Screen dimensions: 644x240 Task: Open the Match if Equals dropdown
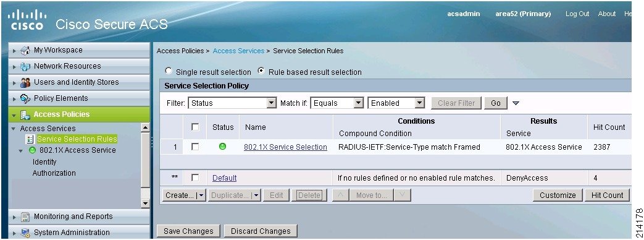[337, 103]
